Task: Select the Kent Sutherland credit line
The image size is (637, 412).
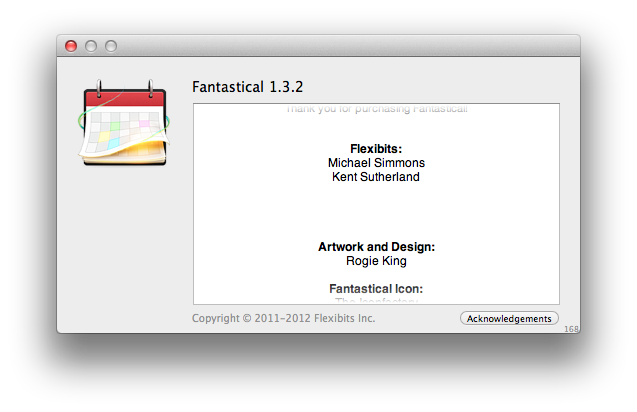Action: tap(376, 177)
